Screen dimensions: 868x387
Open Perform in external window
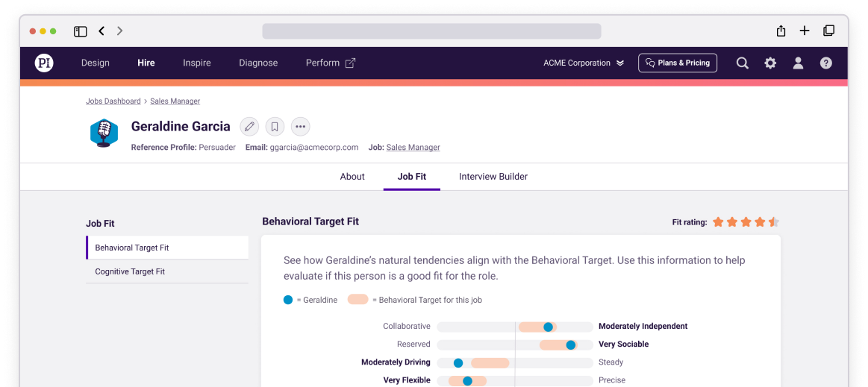point(331,63)
